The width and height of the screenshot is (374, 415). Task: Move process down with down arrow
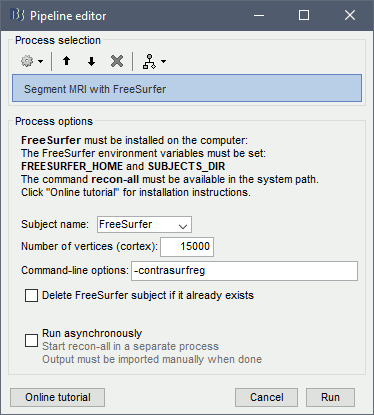tap(91, 61)
